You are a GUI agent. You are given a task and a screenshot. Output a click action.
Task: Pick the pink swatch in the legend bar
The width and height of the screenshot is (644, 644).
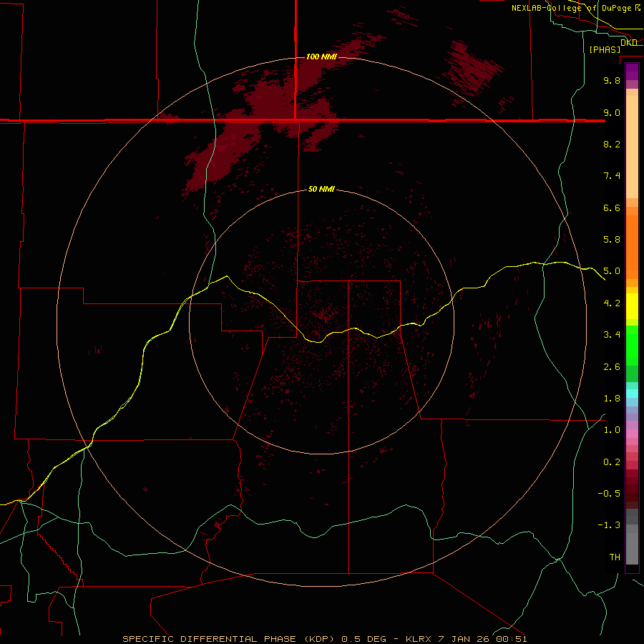632,434
